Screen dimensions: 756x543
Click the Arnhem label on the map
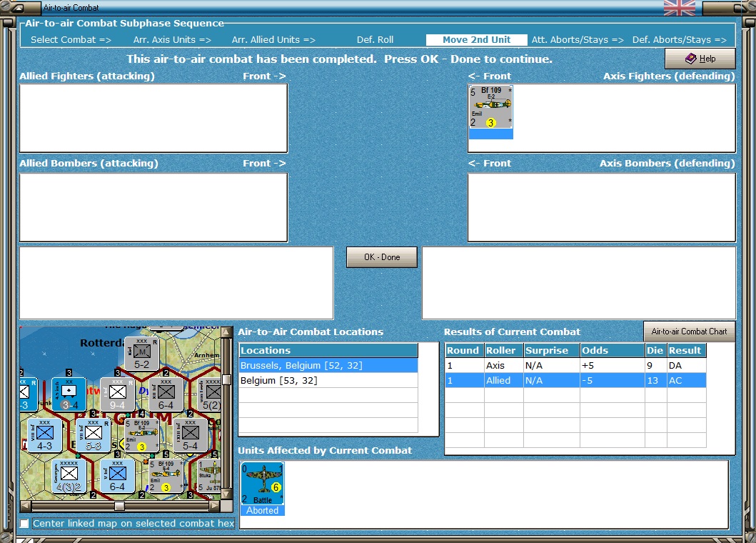207,355
